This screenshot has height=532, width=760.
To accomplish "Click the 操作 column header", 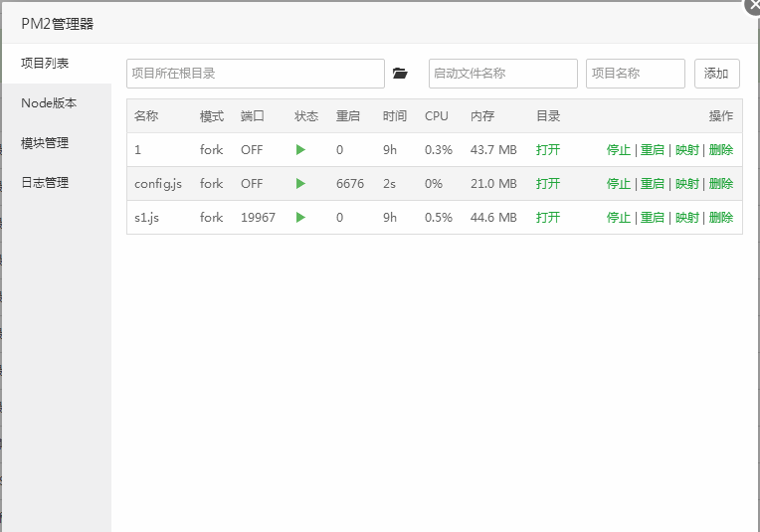I will coord(721,115).
